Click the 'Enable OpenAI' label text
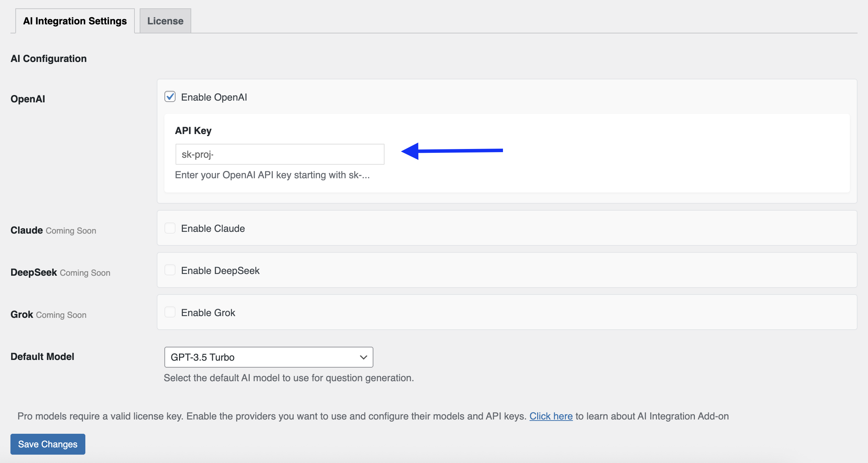The height and width of the screenshot is (463, 868). click(x=214, y=97)
